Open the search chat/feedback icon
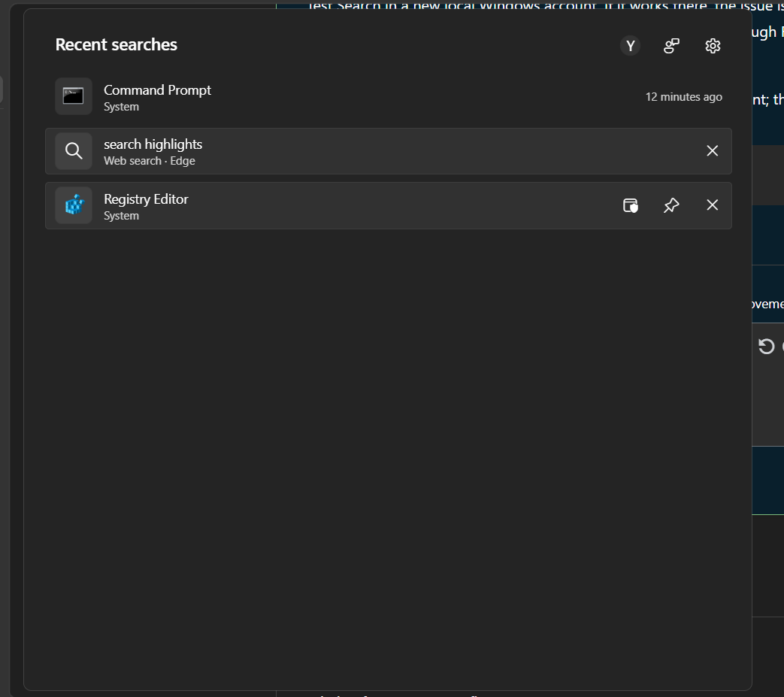The image size is (784, 697). pos(671,46)
